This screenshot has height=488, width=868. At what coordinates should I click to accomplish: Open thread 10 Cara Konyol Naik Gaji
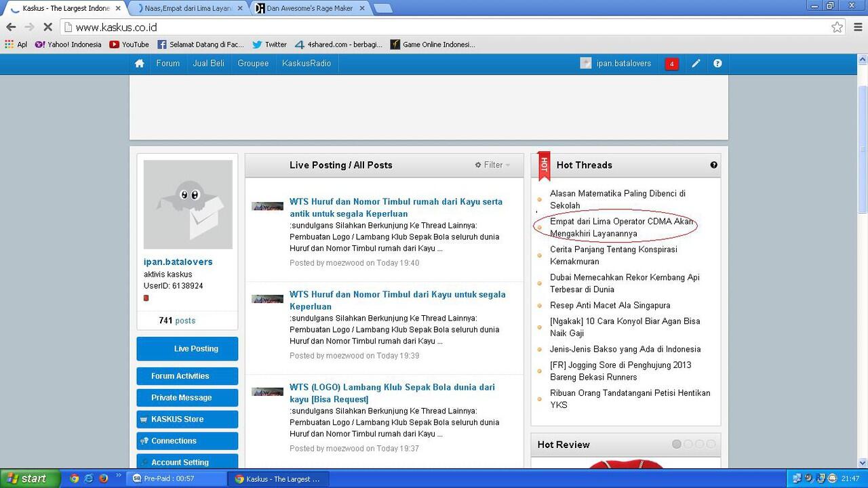pos(625,327)
